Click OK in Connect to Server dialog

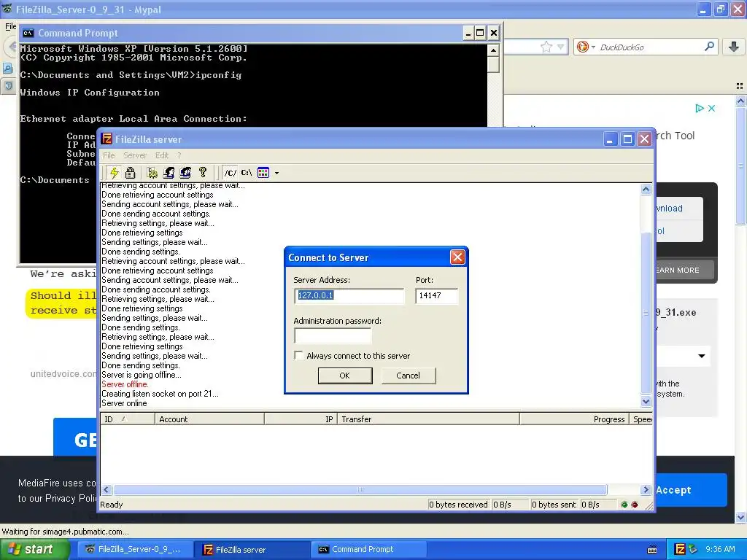(345, 376)
